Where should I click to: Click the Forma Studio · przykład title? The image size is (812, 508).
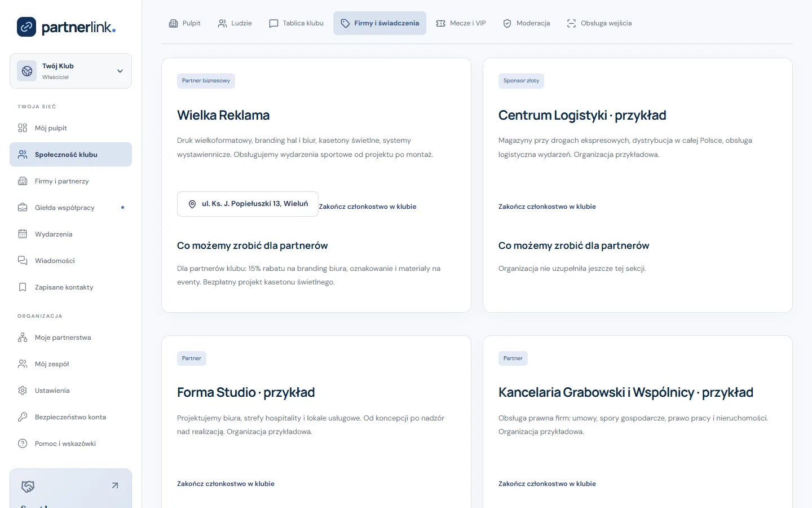point(246,392)
